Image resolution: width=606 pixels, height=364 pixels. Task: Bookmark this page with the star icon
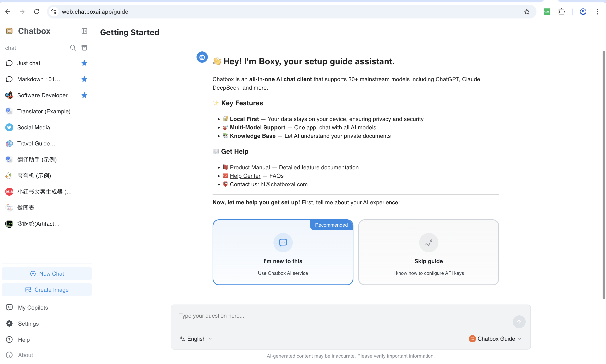526,11
